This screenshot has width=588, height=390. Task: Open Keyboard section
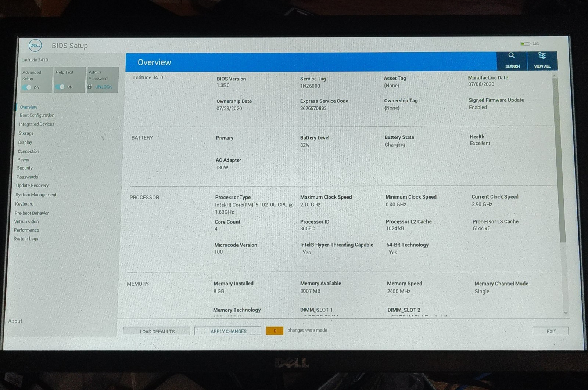pyautogui.click(x=24, y=204)
